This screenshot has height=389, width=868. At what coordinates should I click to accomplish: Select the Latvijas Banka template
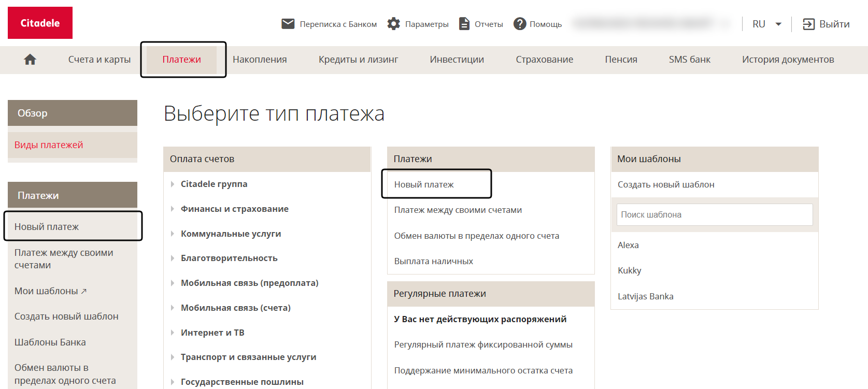(x=645, y=296)
